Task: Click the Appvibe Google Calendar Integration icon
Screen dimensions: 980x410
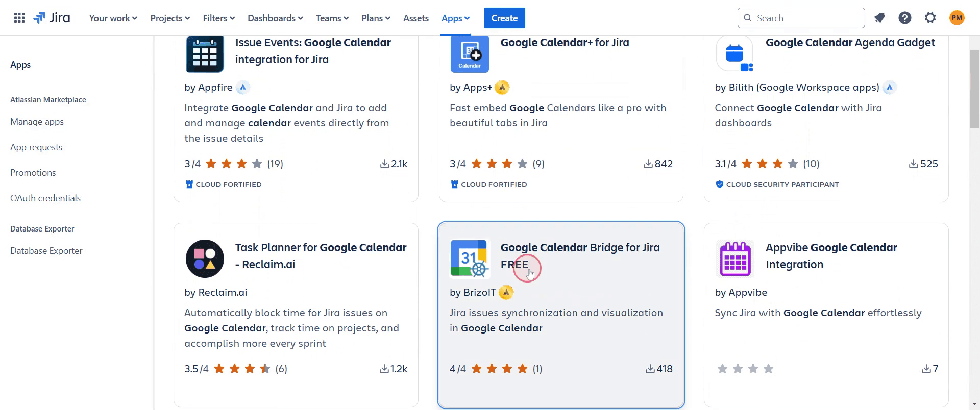Action: pyautogui.click(x=735, y=259)
